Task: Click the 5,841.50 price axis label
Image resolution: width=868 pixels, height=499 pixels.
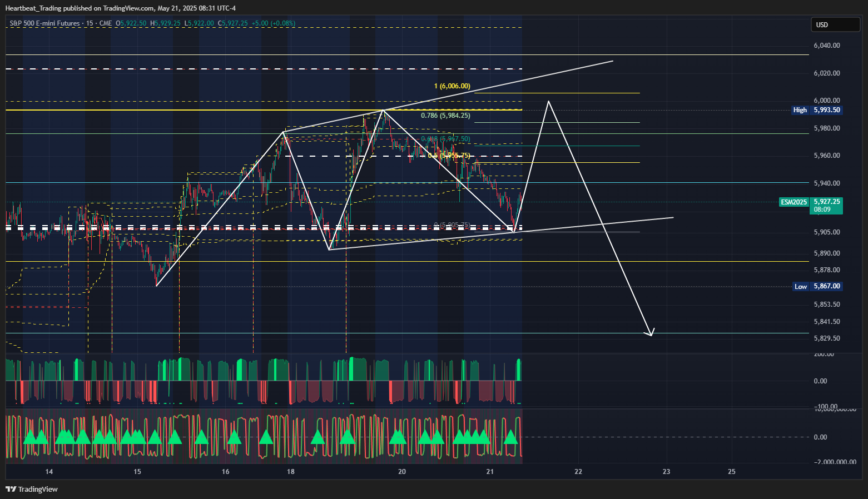Action: [826, 322]
